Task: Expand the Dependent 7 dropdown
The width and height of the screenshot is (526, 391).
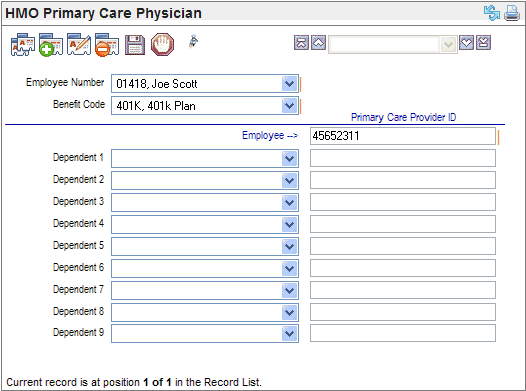Action: pyautogui.click(x=290, y=290)
